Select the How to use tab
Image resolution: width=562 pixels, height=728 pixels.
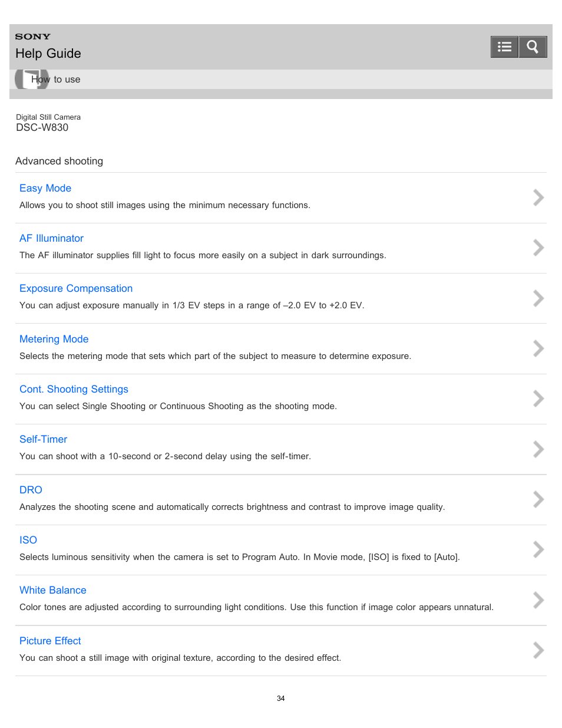pyautogui.click(x=55, y=79)
